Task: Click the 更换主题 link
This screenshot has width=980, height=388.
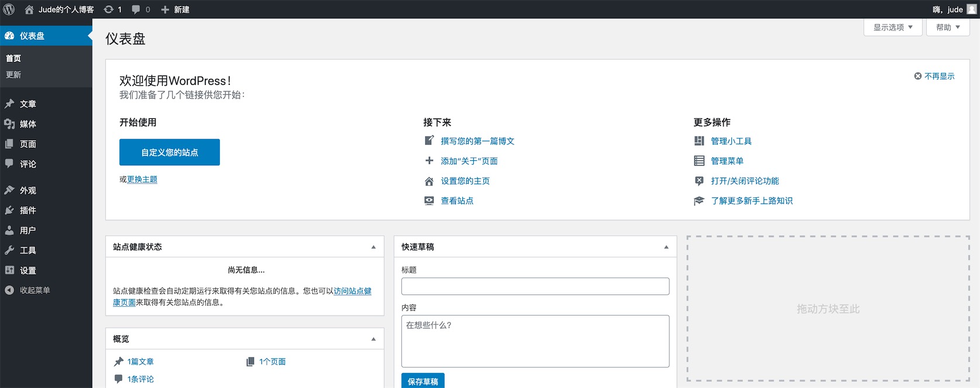Action: click(x=142, y=179)
